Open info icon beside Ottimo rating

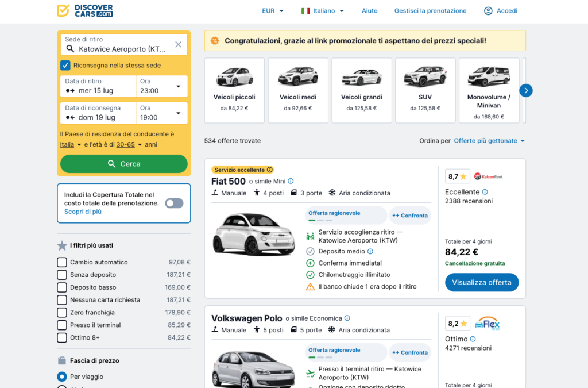[473, 339]
